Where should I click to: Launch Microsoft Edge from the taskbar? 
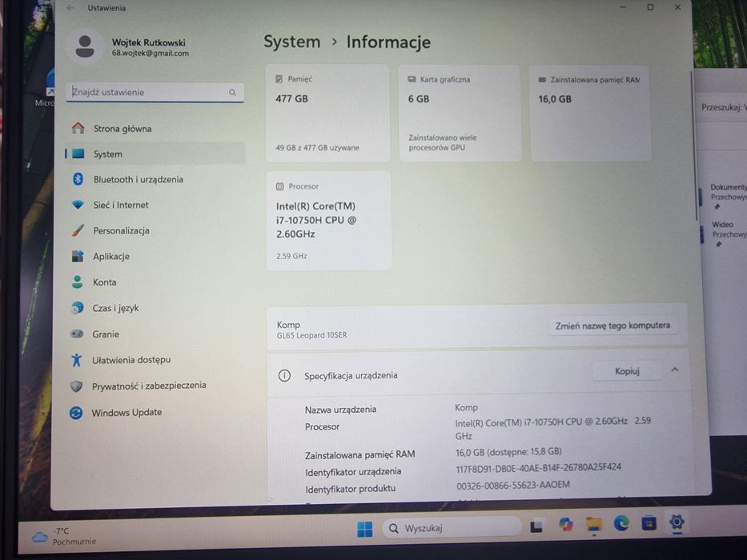[621, 523]
